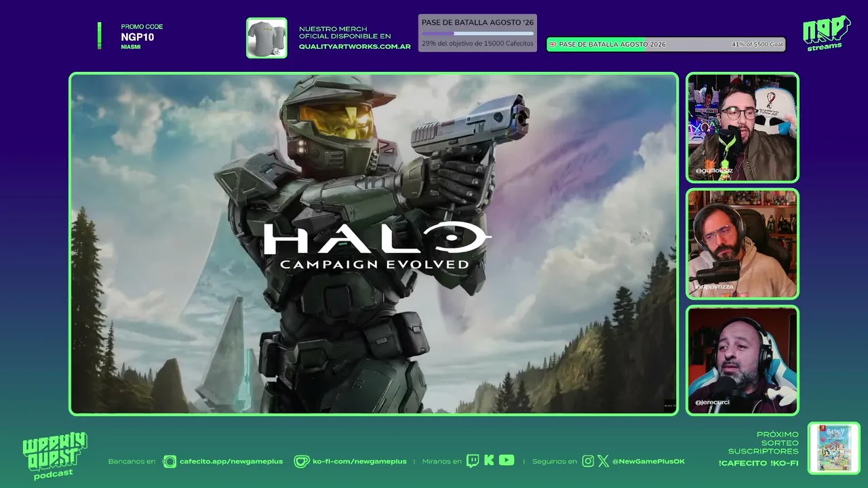
Task: Click the NGP streams logo
Action: point(826,33)
